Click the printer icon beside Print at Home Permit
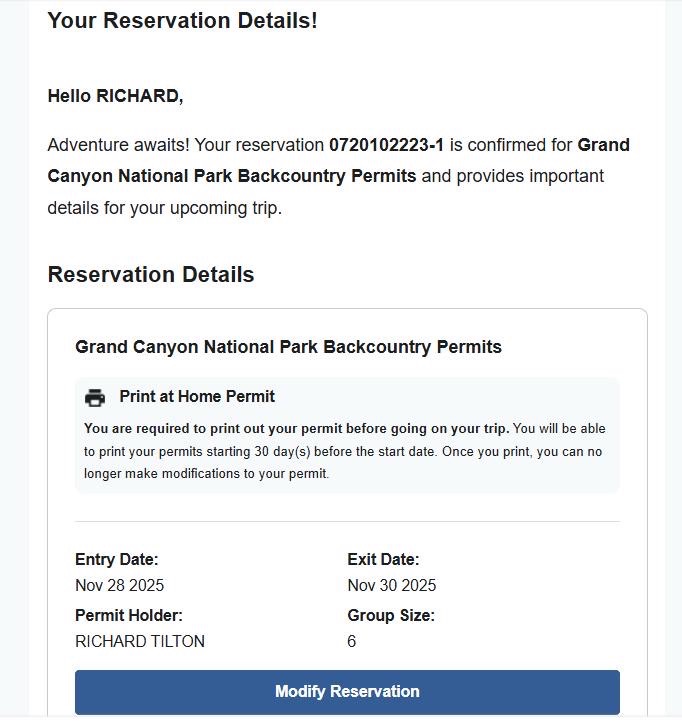The image size is (682, 727). coord(95,397)
